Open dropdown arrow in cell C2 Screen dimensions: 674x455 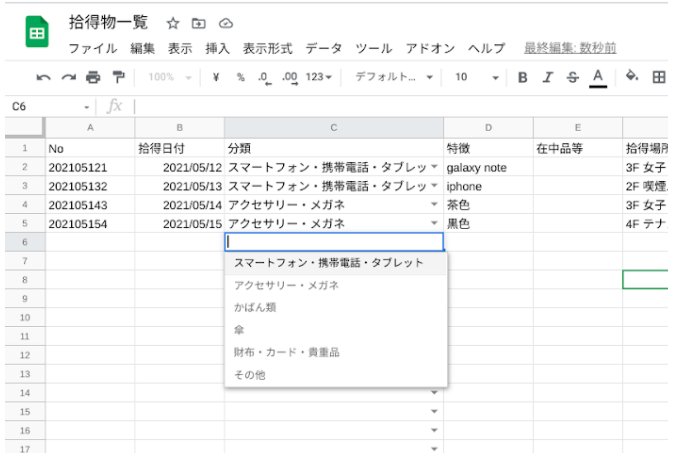point(434,167)
